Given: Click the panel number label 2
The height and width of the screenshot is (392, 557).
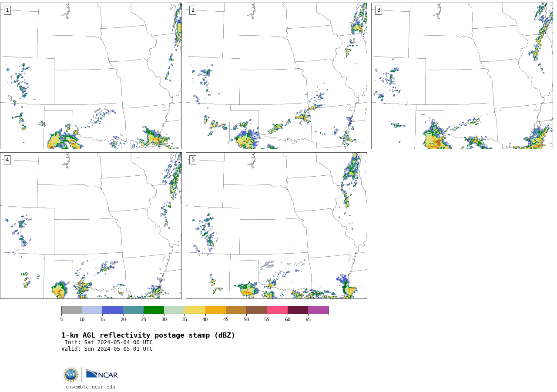Looking at the screenshot, I should pos(193,10).
